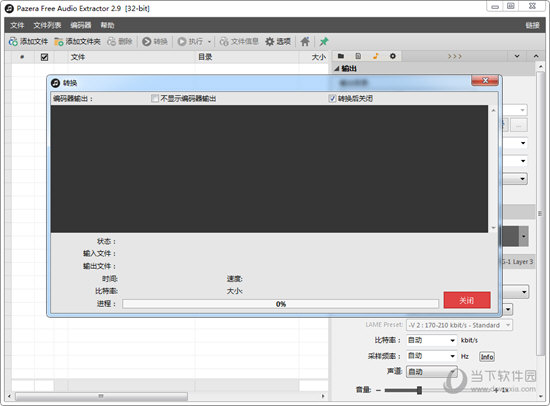Click the # column header in the file list

pyautogui.click(x=22, y=57)
